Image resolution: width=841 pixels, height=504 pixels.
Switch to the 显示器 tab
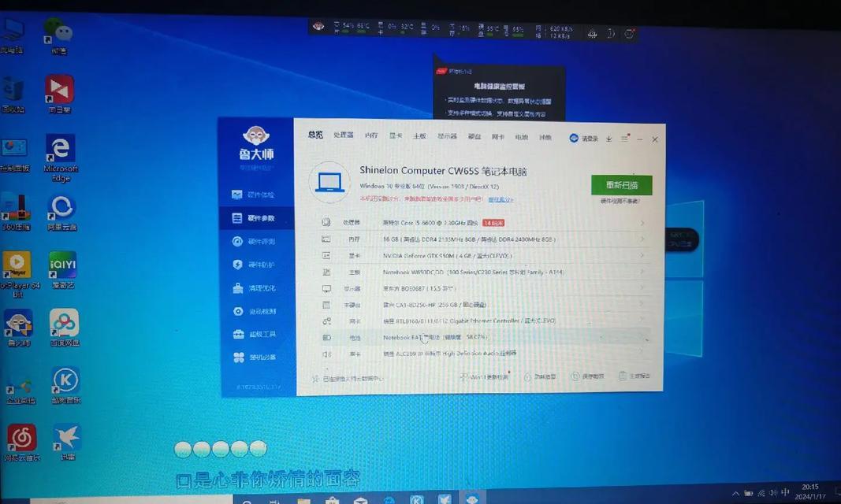click(447, 136)
